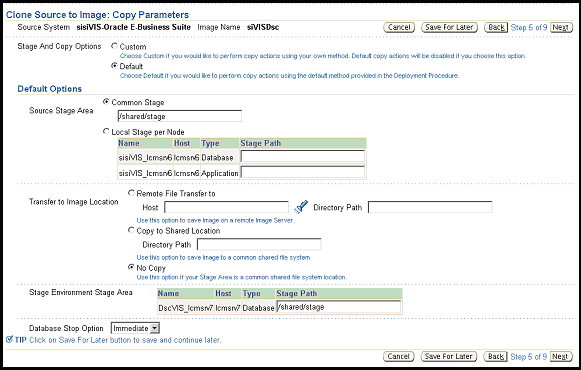Click the lcmsrv7 host cell
The height and width of the screenshot is (370, 581).
tap(228, 308)
